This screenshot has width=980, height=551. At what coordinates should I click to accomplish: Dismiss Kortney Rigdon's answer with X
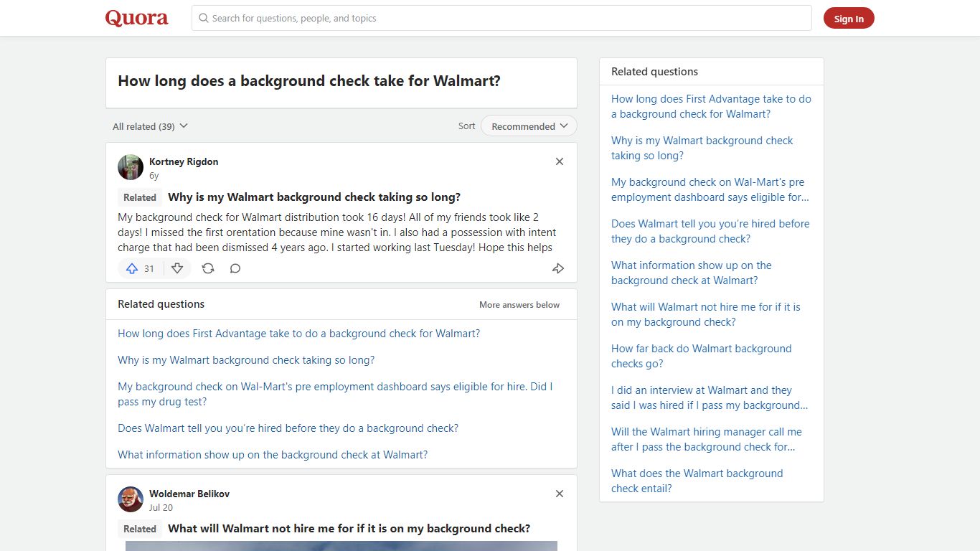(x=560, y=161)
